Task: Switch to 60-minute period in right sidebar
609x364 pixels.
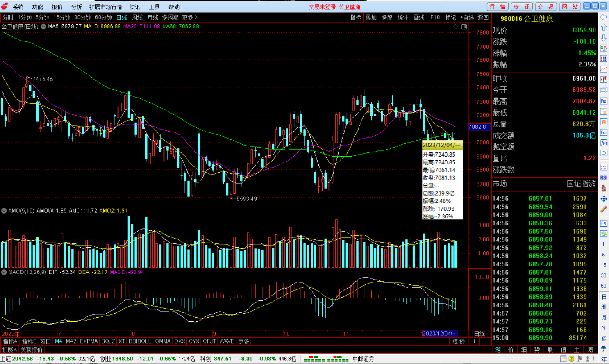Action: [603, 286]
